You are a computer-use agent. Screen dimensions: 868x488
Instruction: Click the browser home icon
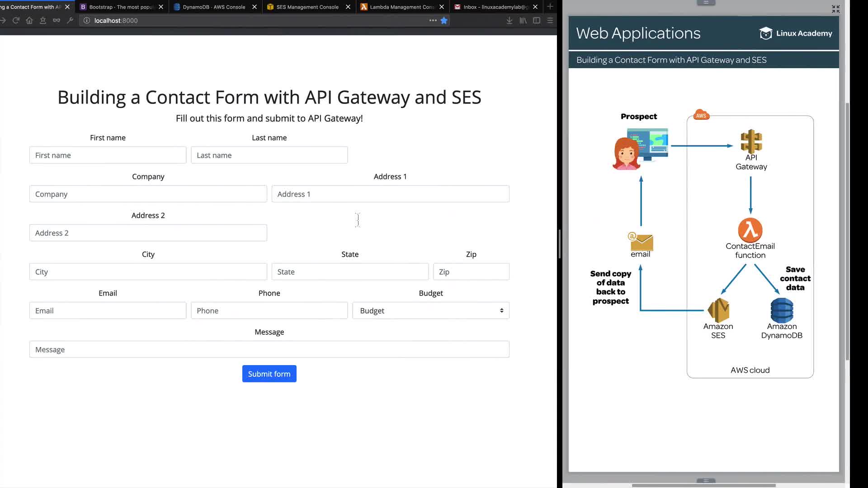tap(29, 20)
